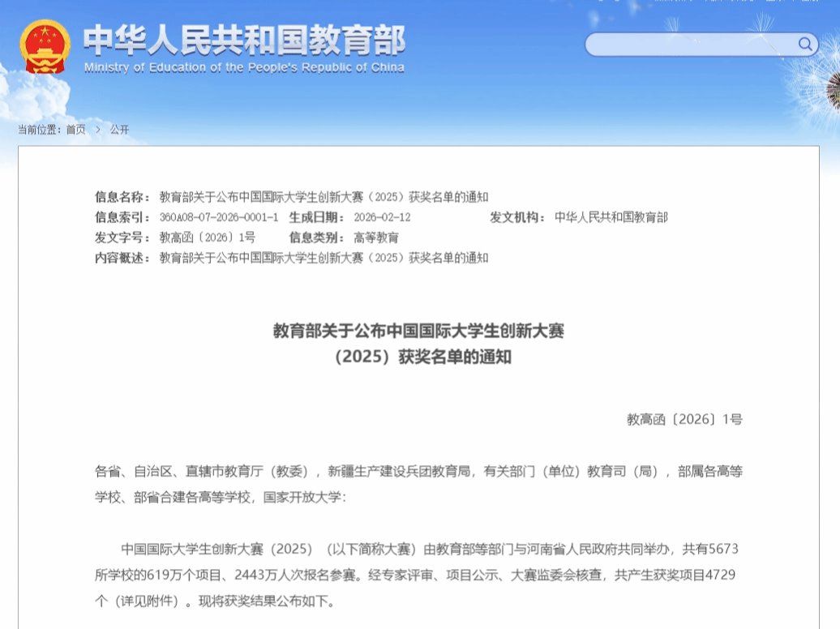Click the 当前位置 breadcrumb label
This screenshot has height=629, width=840.
[x=39, y=130]
